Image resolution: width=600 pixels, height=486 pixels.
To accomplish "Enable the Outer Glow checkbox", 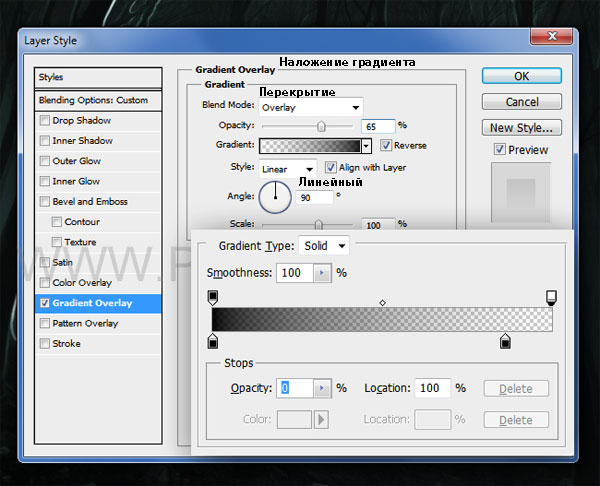I will [45, 161].
